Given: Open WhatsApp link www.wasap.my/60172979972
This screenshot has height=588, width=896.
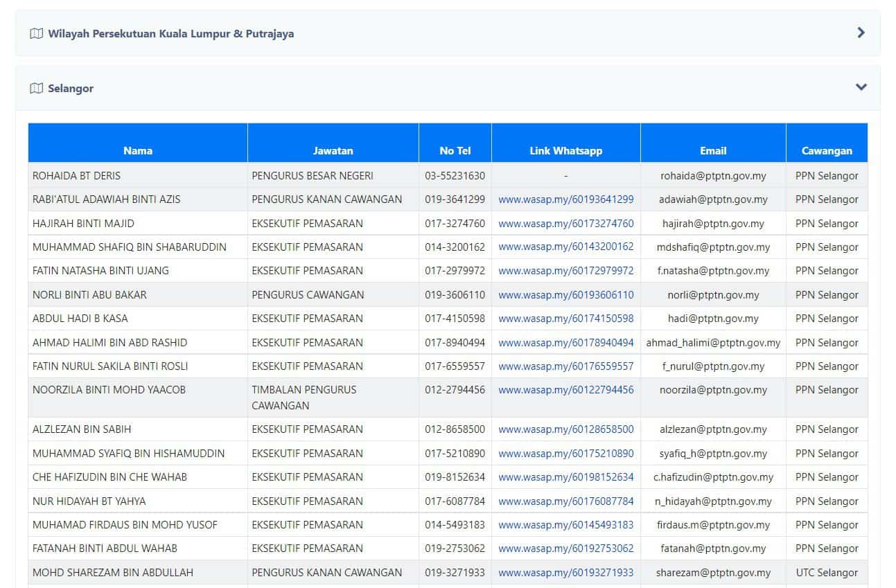Looking at the screenshot, I should [x=565, y=271].
